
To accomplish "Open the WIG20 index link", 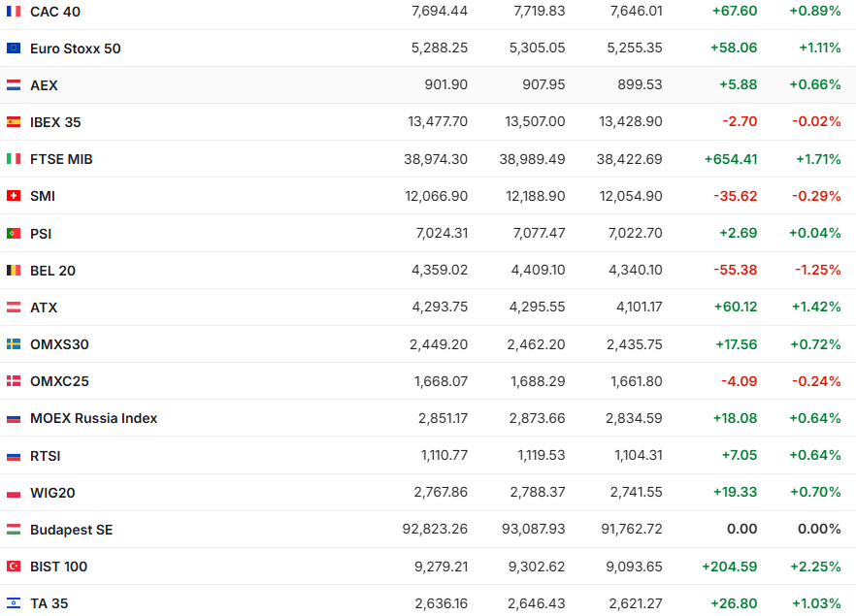I will pos(52,493).
